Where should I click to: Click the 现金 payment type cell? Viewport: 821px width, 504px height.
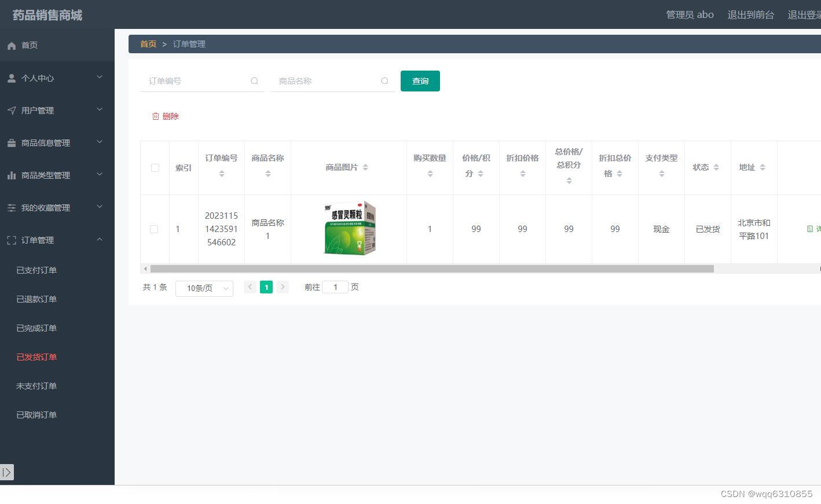[x=661, y=229]
